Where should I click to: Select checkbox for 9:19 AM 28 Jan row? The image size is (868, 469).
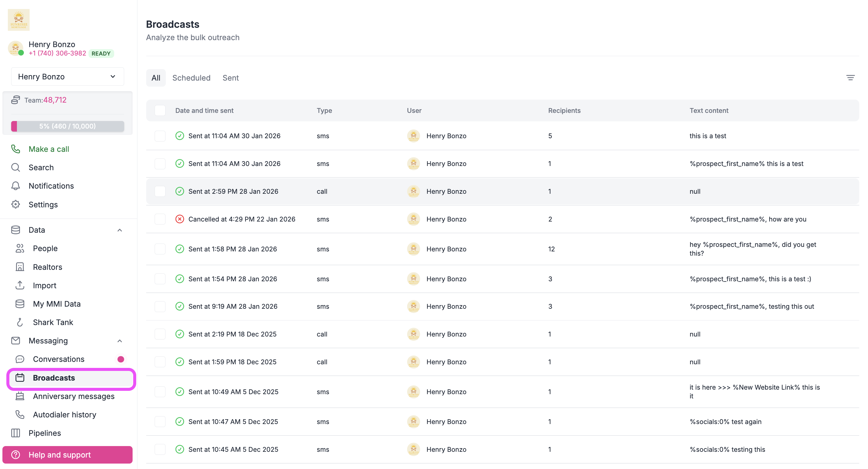click(x=160, y=306)
